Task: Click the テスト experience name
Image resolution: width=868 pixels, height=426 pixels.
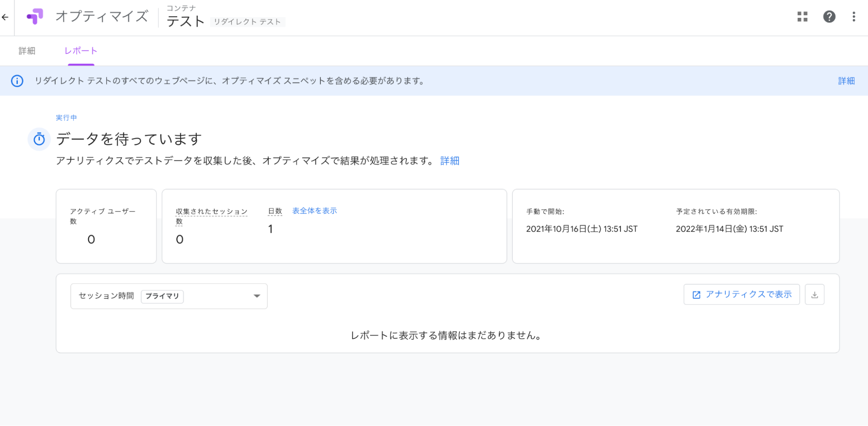Action: point(185,21)
